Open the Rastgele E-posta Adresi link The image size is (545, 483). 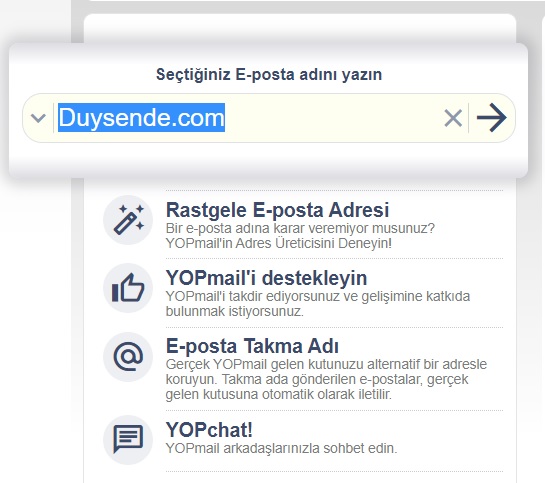pyautogui.click(x=277, y=210)
